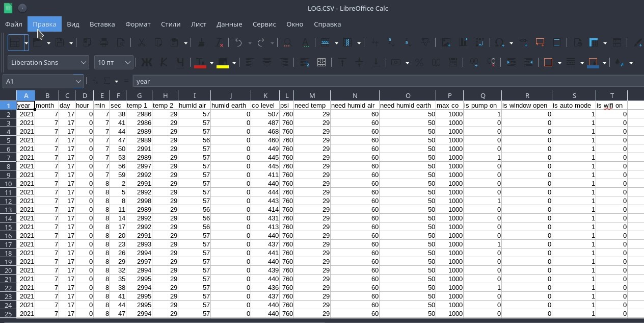Insert an image

click(446, 43)
